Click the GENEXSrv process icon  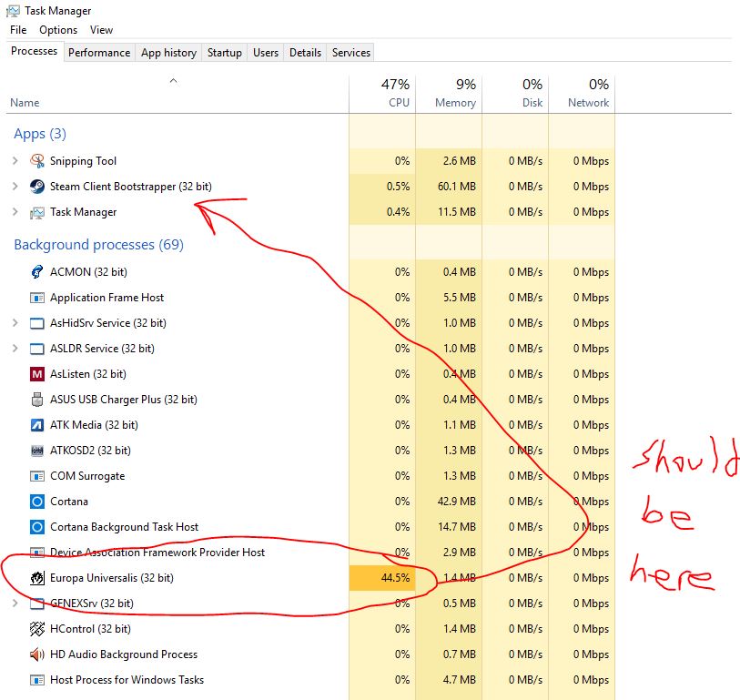(x=37, y=604)
